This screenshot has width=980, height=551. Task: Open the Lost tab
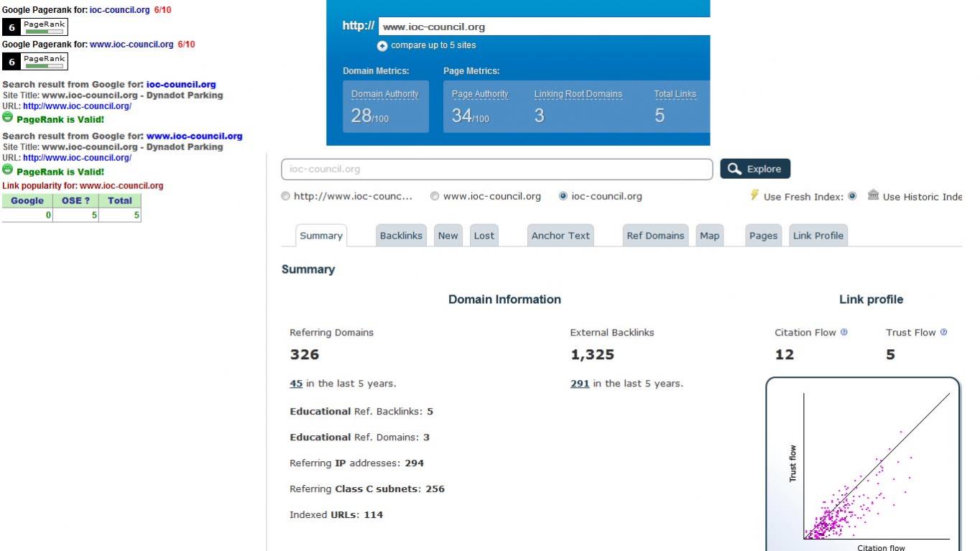(484, 236)
